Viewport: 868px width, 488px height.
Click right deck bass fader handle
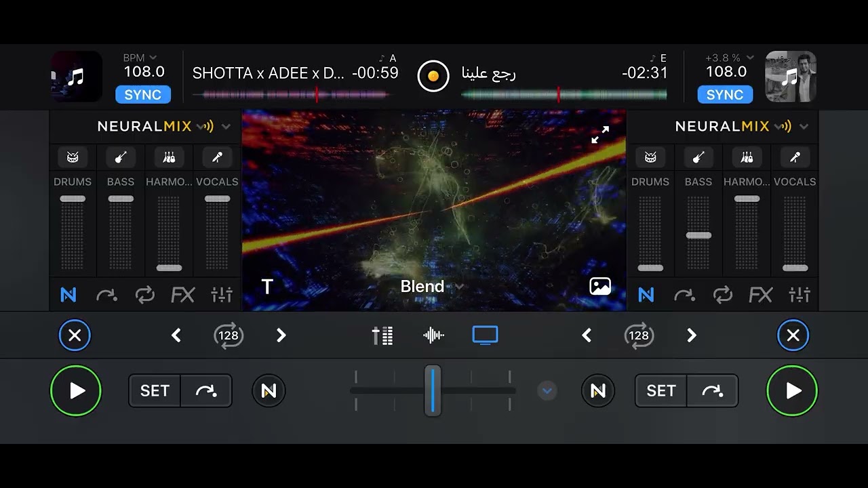(x=698, y=235)
